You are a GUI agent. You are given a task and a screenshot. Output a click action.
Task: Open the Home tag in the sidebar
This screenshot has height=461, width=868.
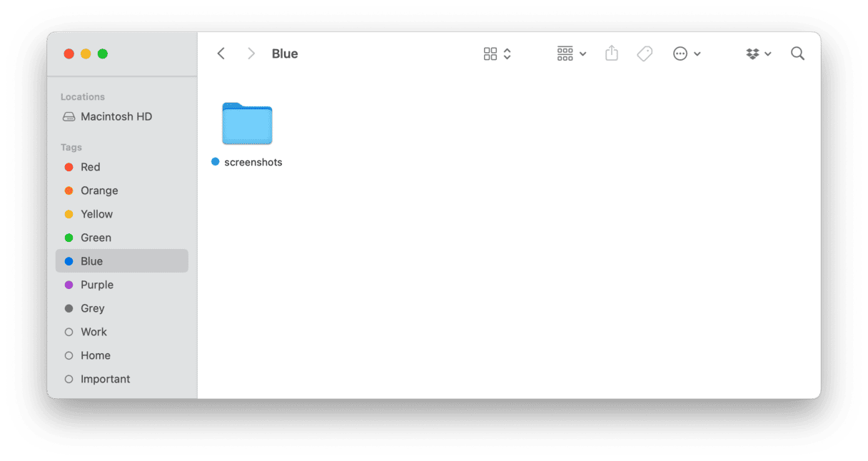[x=122, y=355]
